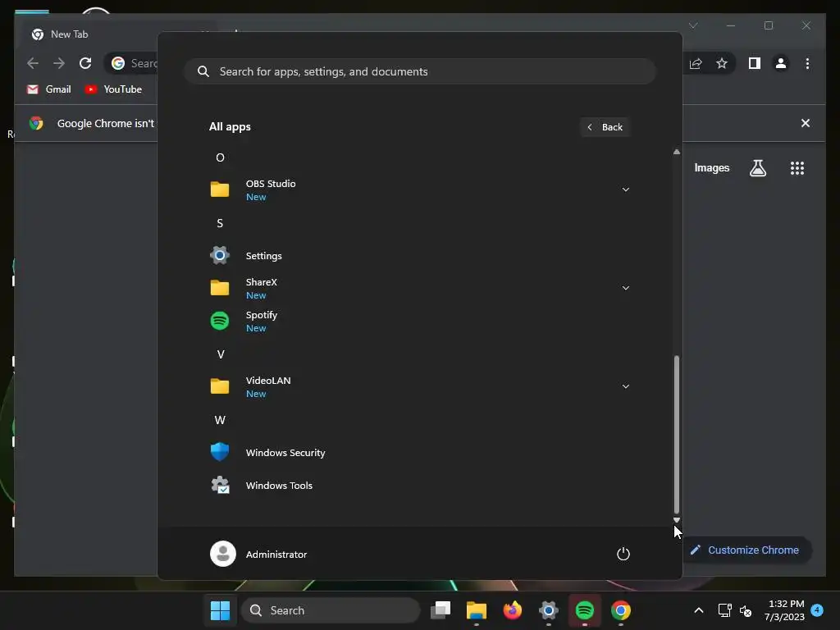Click the Start menu search field
The width and height of the screenshot is (840, 630).
(x=419, y=71)
